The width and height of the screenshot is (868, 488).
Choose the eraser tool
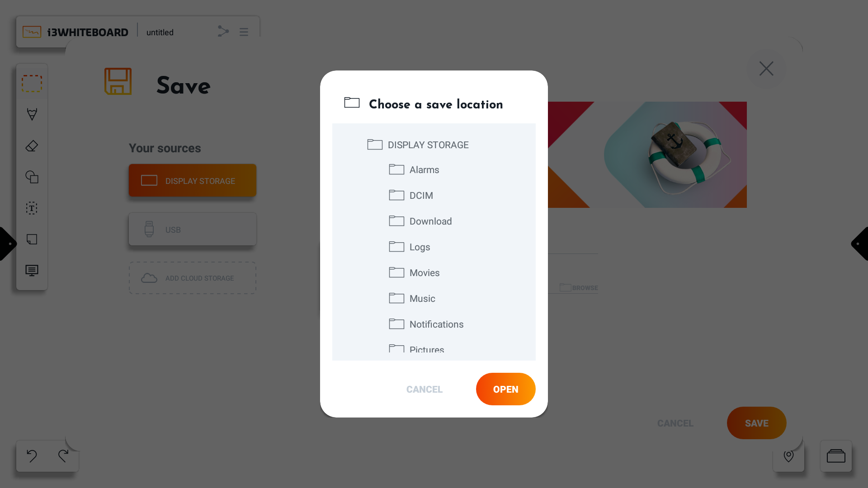tap(32, 146)
